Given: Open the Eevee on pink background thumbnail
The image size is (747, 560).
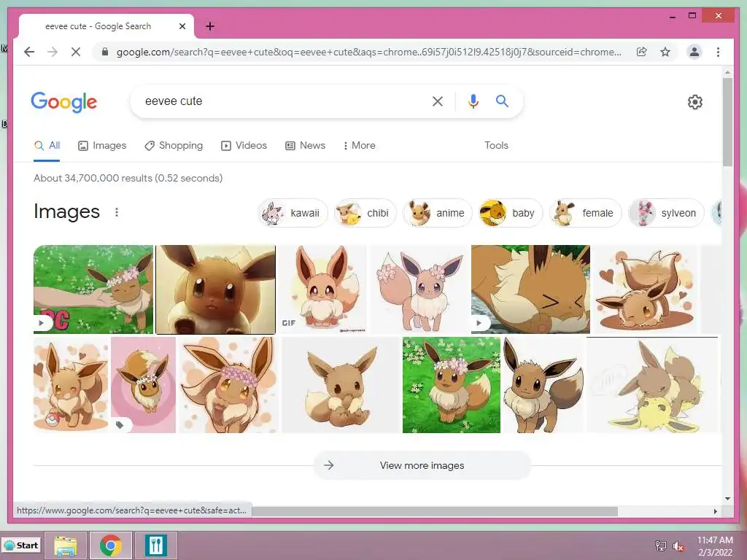Looking at the screenshot, I should tap(144, 385).
